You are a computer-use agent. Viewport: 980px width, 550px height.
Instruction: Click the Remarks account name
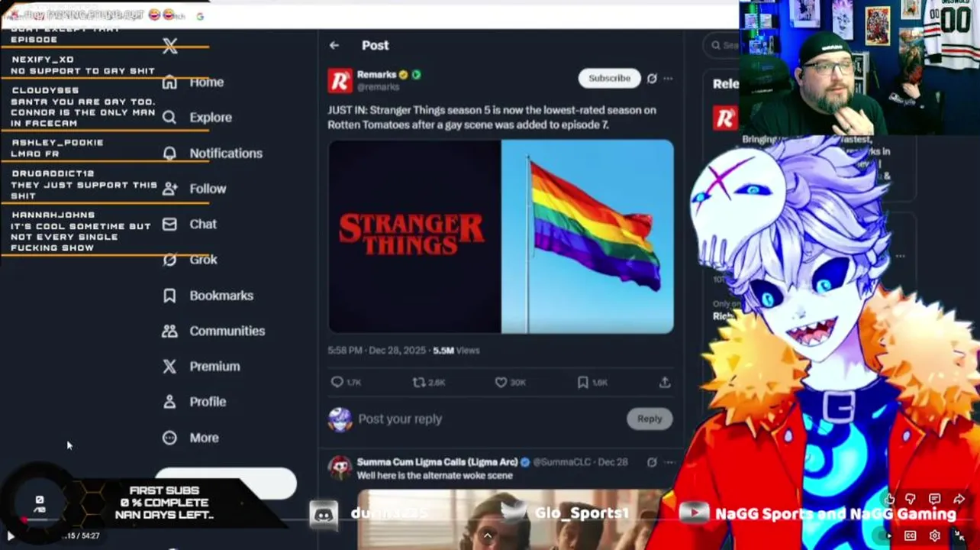(376, 74)
